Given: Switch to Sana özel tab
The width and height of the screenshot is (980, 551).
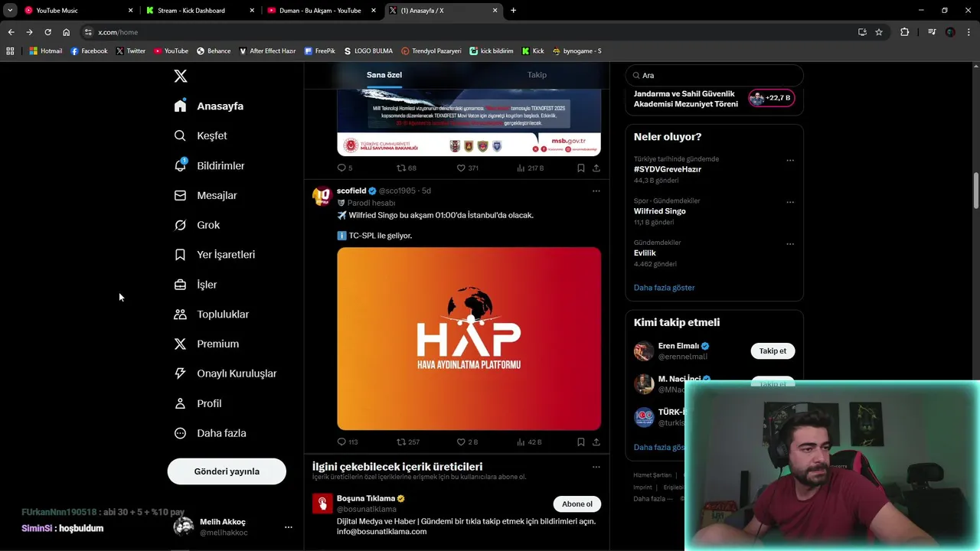Looking at the screenshot, I should (x=384, y=75).
